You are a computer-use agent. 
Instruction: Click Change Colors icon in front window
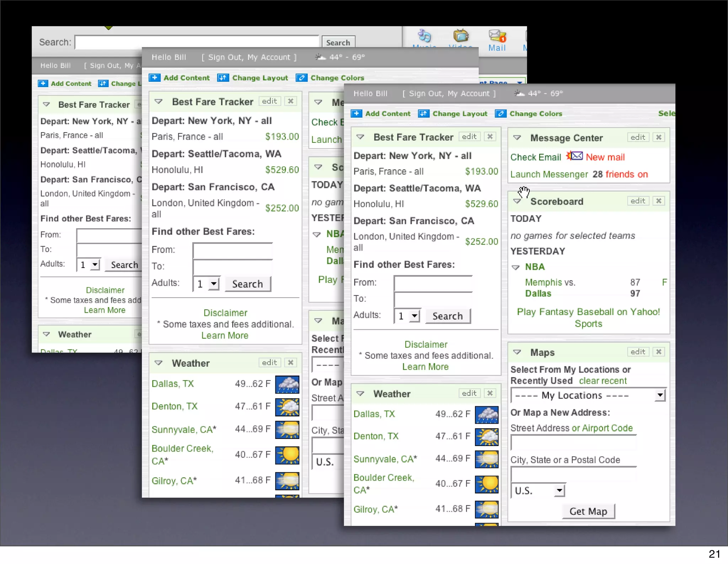500,114
